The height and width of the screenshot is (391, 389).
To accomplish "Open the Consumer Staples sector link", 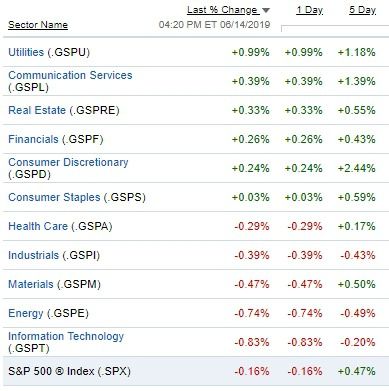I will (54, 197).
